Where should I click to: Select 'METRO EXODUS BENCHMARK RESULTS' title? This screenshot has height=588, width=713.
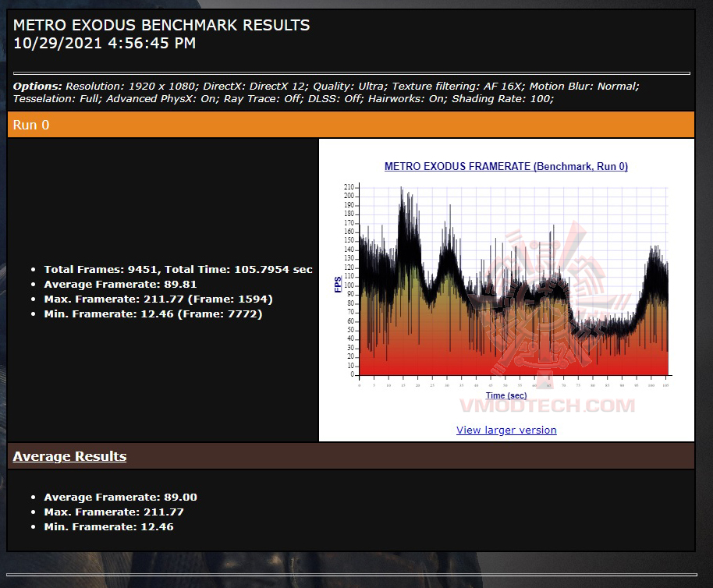pyautogui.click(x=161, y=25)
